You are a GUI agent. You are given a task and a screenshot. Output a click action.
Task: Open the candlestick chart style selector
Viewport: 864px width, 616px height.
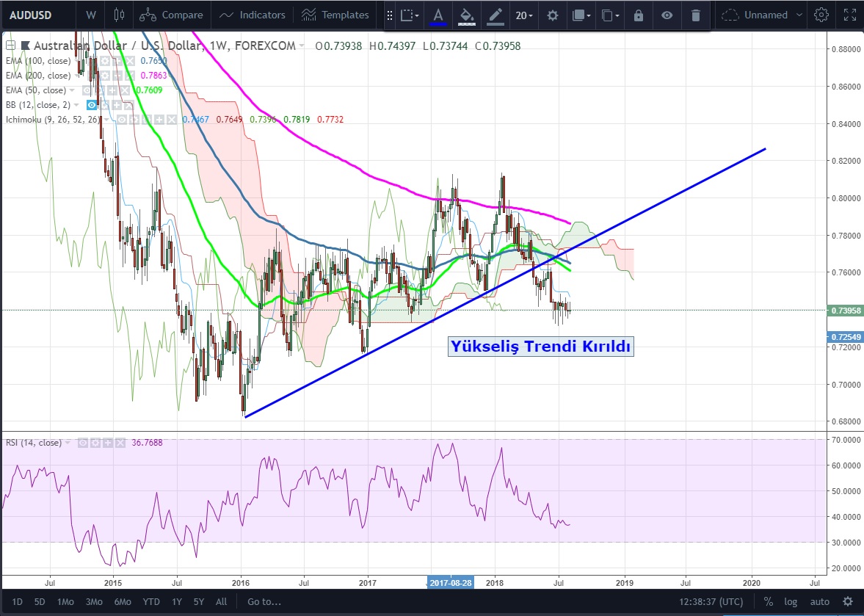120,15
